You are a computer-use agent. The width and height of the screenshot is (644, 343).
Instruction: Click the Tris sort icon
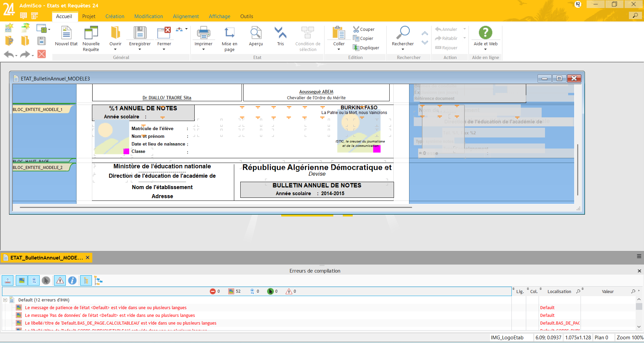tap(280, 33)
